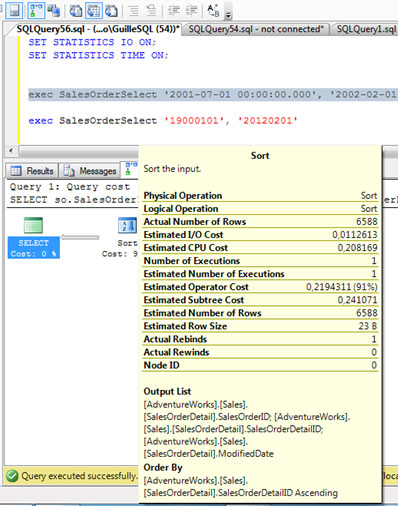Screen dimensions: 398x506
Task: Click the Comment Out Selected Lines icon
Action: click(134, 11)
